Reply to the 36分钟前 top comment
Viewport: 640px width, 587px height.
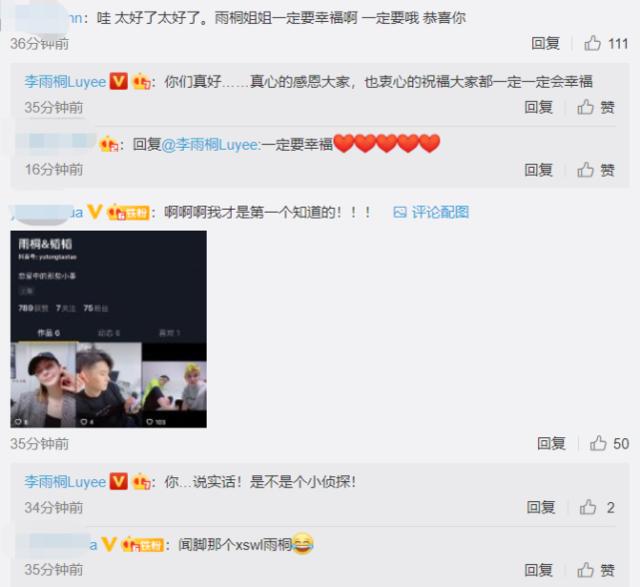545,43
